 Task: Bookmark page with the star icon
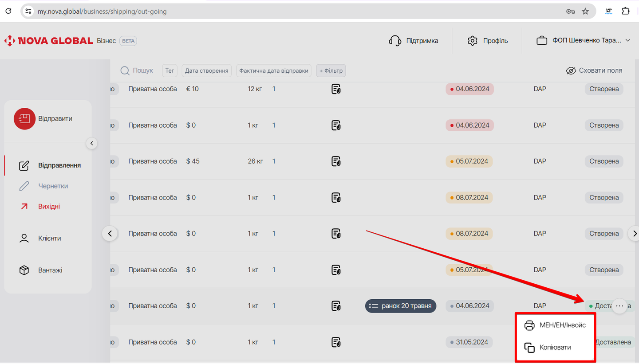pos(585,12)
